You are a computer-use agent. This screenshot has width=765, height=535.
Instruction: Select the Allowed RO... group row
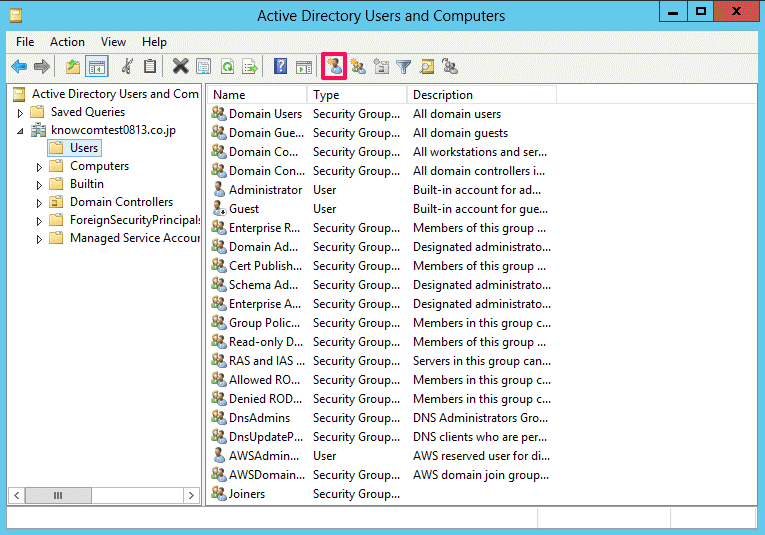pyautogui.click(x=381, y=380)
